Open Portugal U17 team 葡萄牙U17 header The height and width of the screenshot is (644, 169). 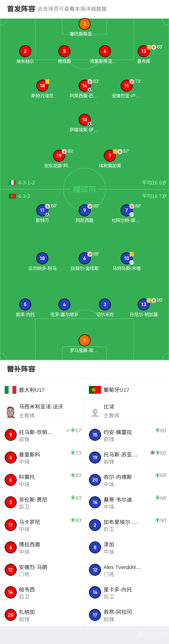coord(127,390)
